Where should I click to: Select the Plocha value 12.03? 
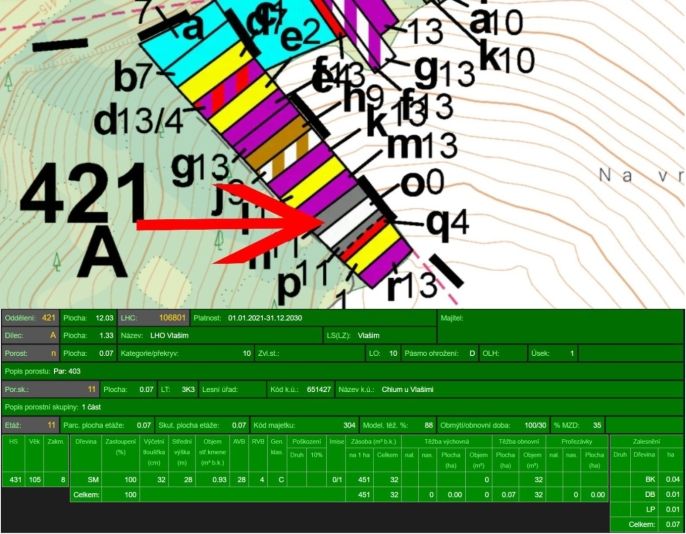(104, 318)
